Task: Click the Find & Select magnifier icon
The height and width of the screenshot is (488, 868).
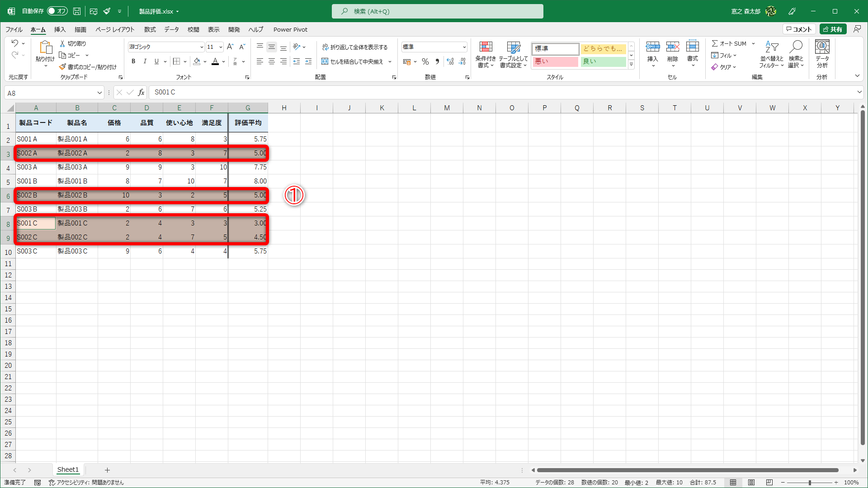Action: coord(796,47)
